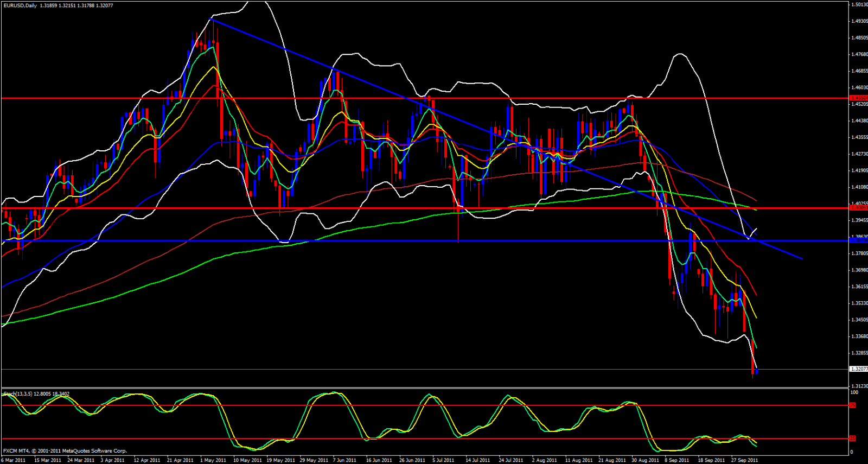Click the stochastic 75 level tag
The image size is (868, 464).
852,405
